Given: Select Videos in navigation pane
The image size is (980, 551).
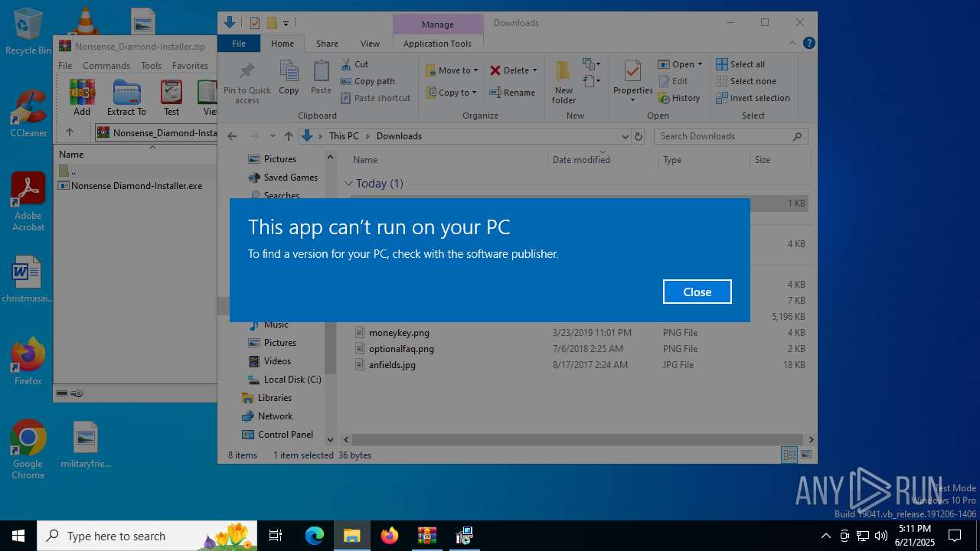Looking at the screenshot, I should tap(277, 361).
